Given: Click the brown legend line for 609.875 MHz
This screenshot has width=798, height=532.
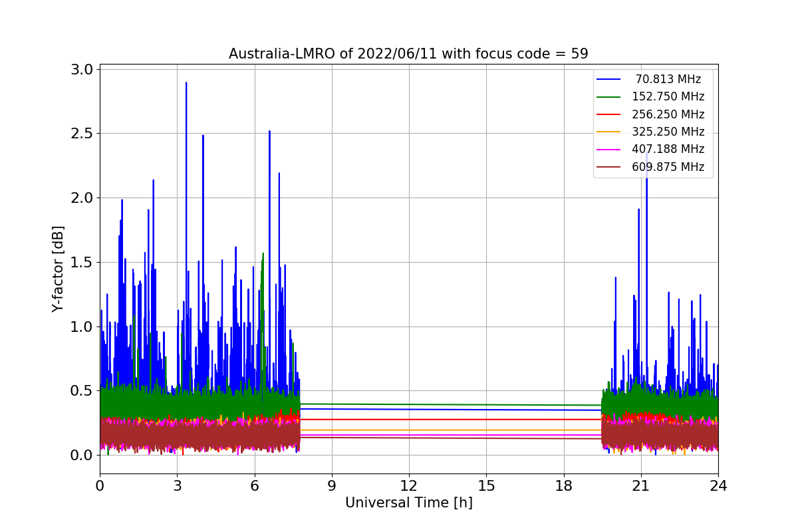Looking at the screenshot, I should click(x=608, y=167).
